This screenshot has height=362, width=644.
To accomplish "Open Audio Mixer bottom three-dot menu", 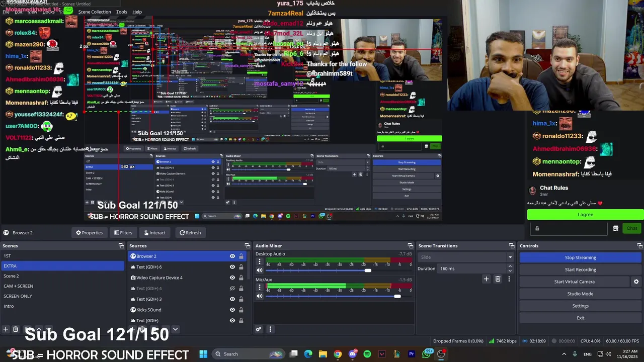I will pyautogui.click(x=270, y=329).
